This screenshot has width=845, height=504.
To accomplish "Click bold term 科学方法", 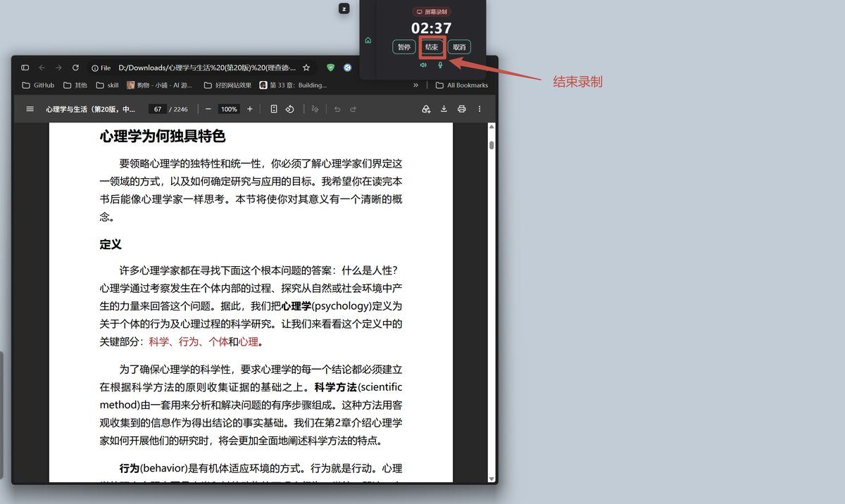I will pyautogui.click(x=336, y=387).
